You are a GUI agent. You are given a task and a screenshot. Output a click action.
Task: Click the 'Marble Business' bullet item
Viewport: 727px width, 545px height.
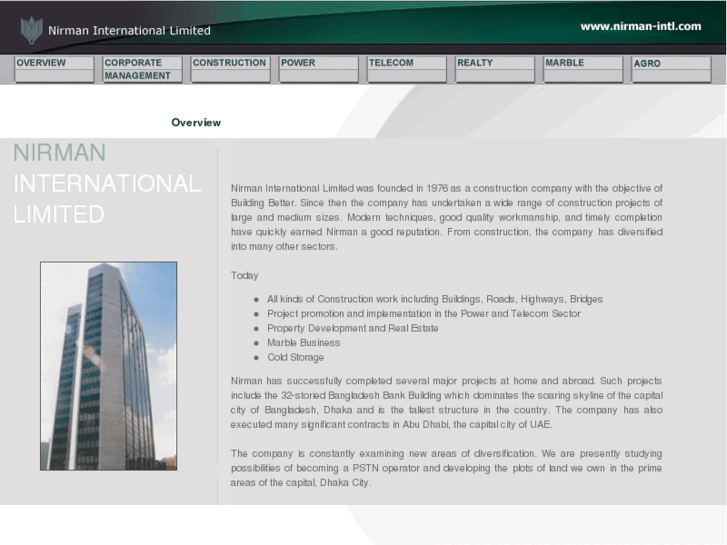click(304, 343)
